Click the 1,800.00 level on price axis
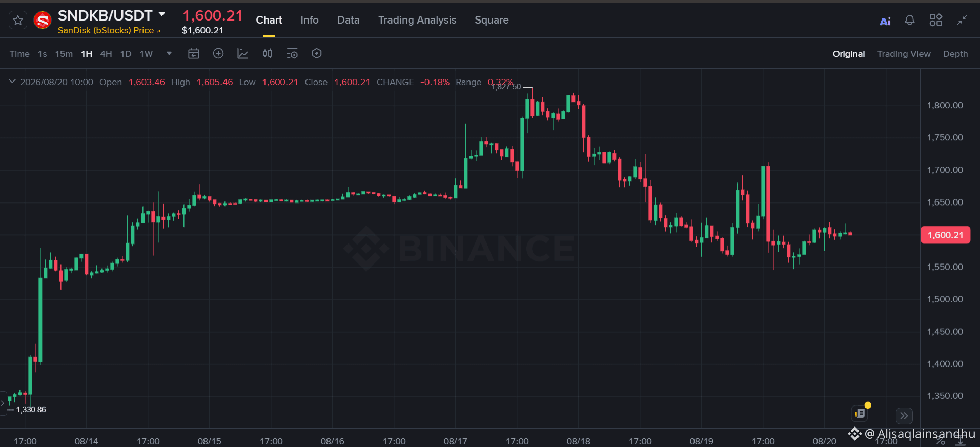 945,105
